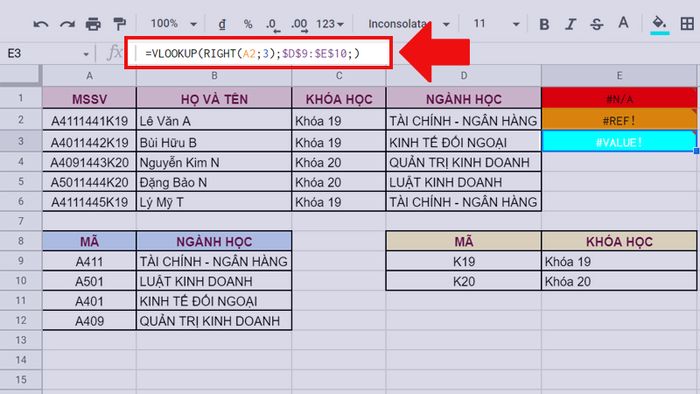700x394 pixels.
Task: Select the select-all corner box
Action: 21,75
